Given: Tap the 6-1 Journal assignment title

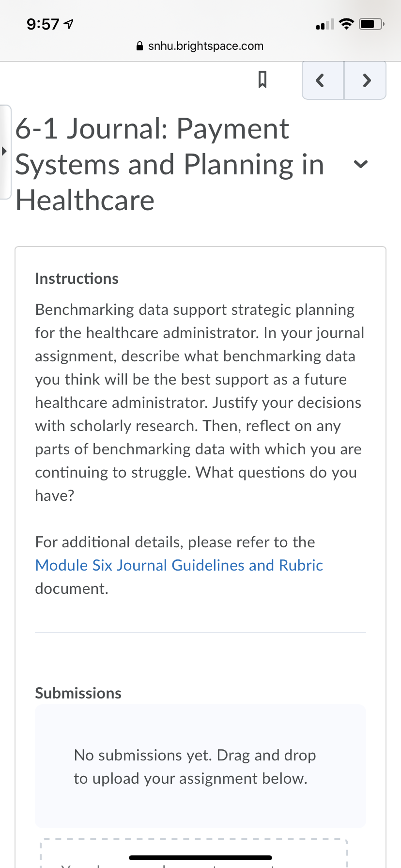Looking at the screenshot, I should pyautogui.click(x=170, y=165).
